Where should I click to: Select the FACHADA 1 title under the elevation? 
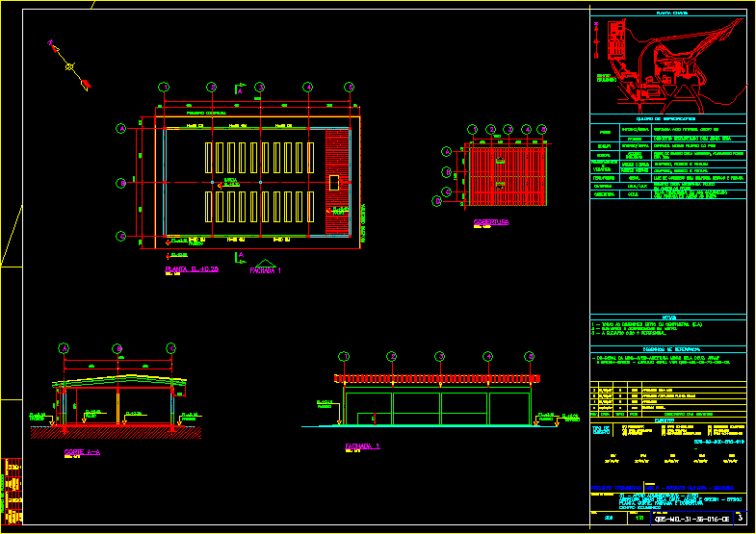coord(363,446)
